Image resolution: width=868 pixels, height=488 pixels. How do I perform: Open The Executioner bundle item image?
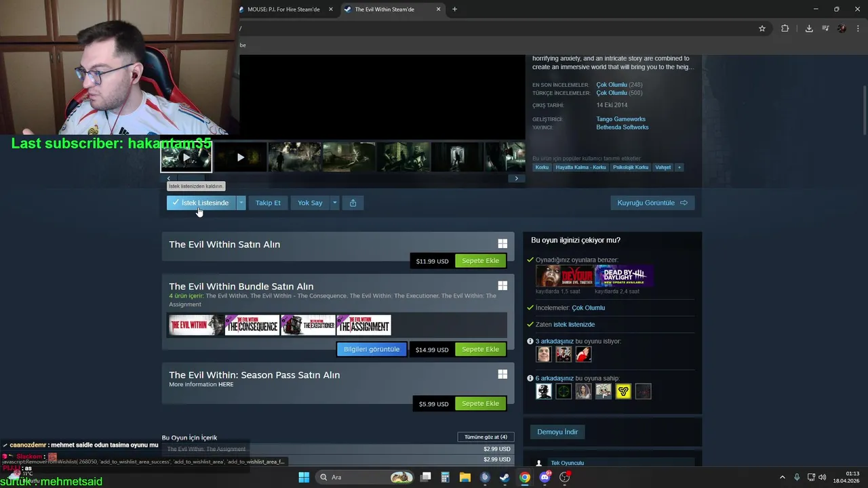pos(308,325)
